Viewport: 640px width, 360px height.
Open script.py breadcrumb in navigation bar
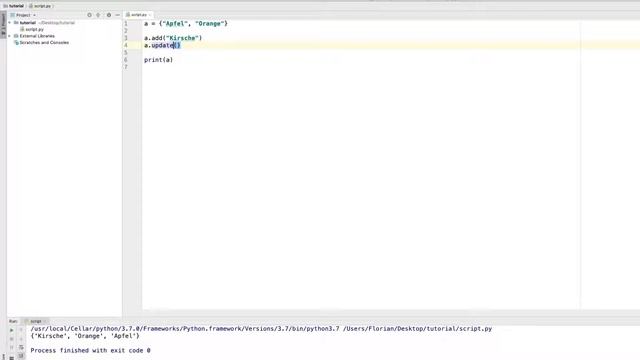tap(40, 6)
